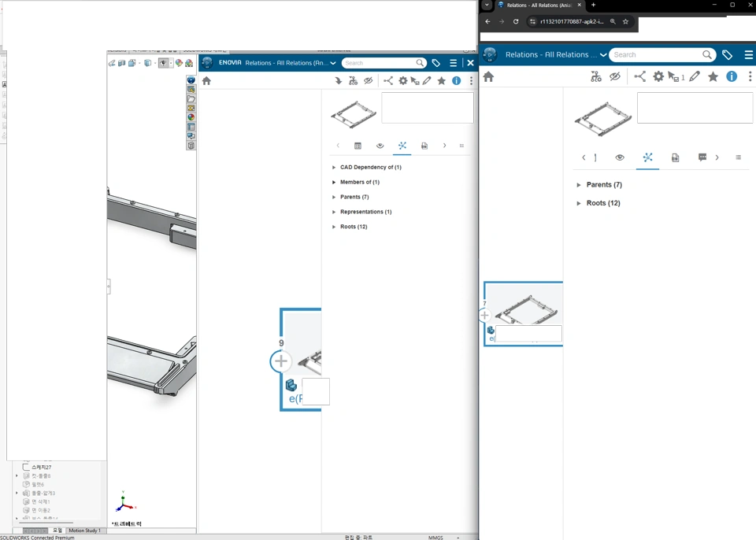Open a new browser tab with the plus button
This screenshot has height=540, width=756.
click(x=594, y=5)
